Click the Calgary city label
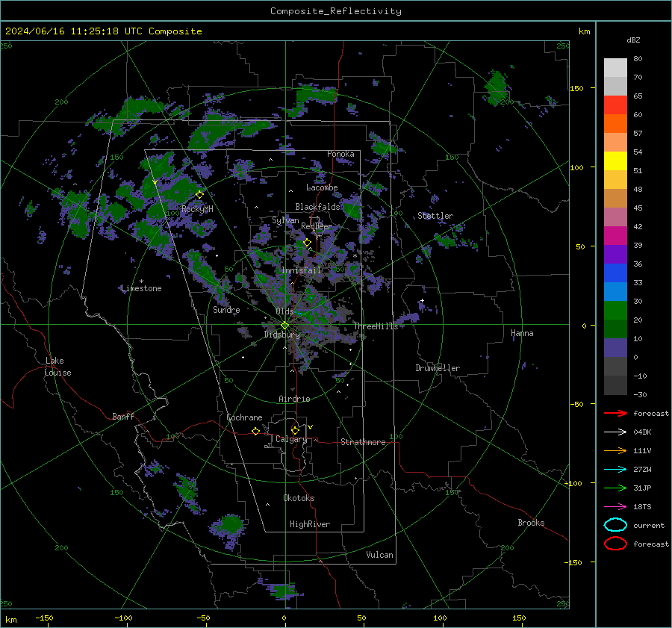 [291, 439]
